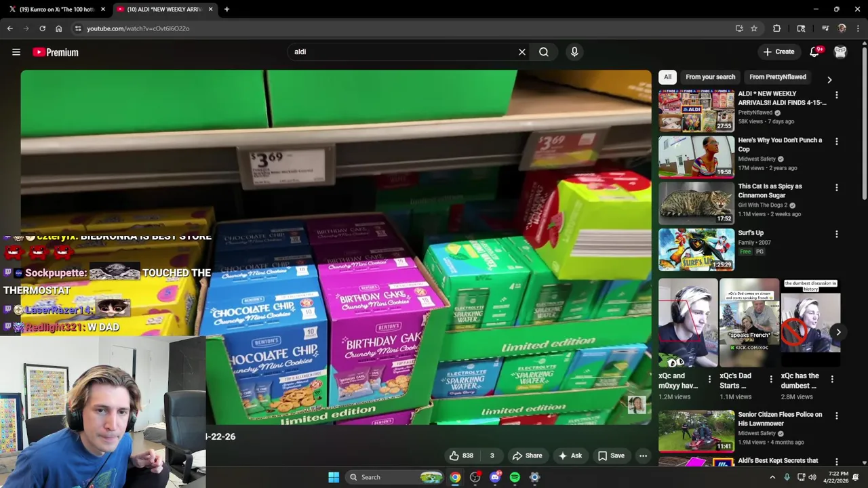The image size is (868, 488).
Task: Open Chrome extensions puzzle icon
Action: click(x=777, y=28)
